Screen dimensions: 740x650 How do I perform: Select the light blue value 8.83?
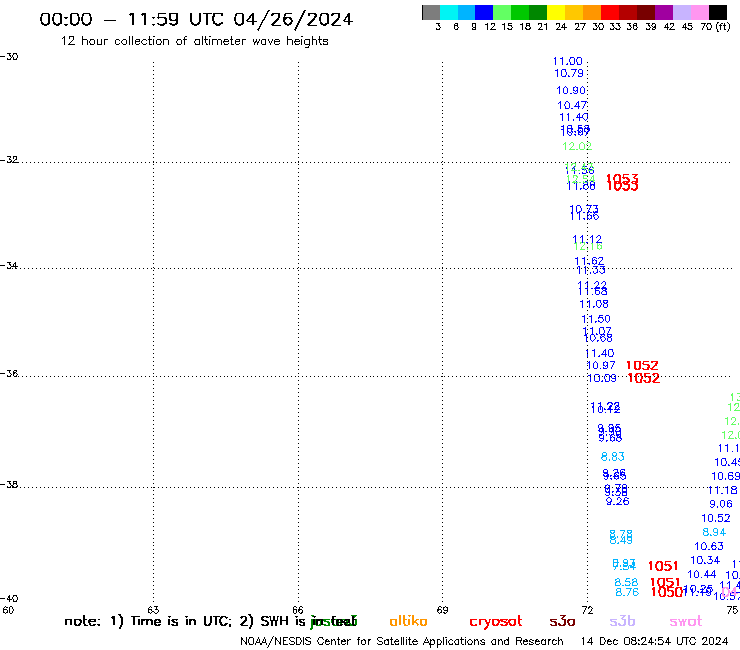[x=613, y=456]
